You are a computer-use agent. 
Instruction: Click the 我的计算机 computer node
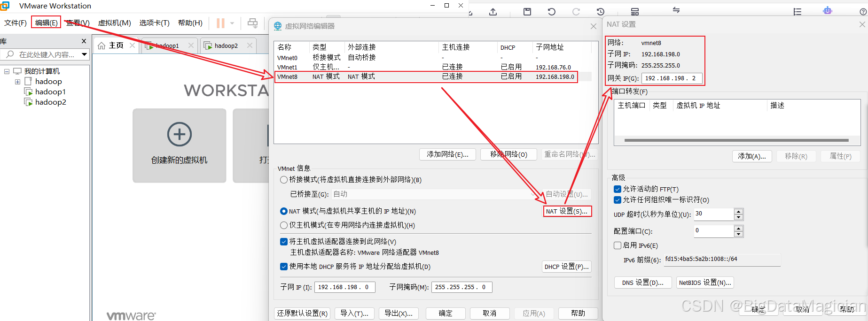pos(37,71)
